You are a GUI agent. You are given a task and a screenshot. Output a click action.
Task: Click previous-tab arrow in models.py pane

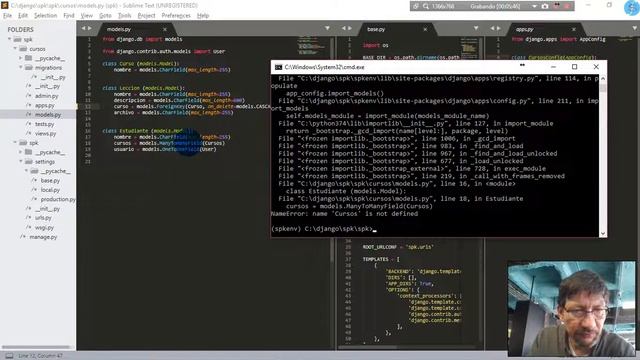click(83, 29)
